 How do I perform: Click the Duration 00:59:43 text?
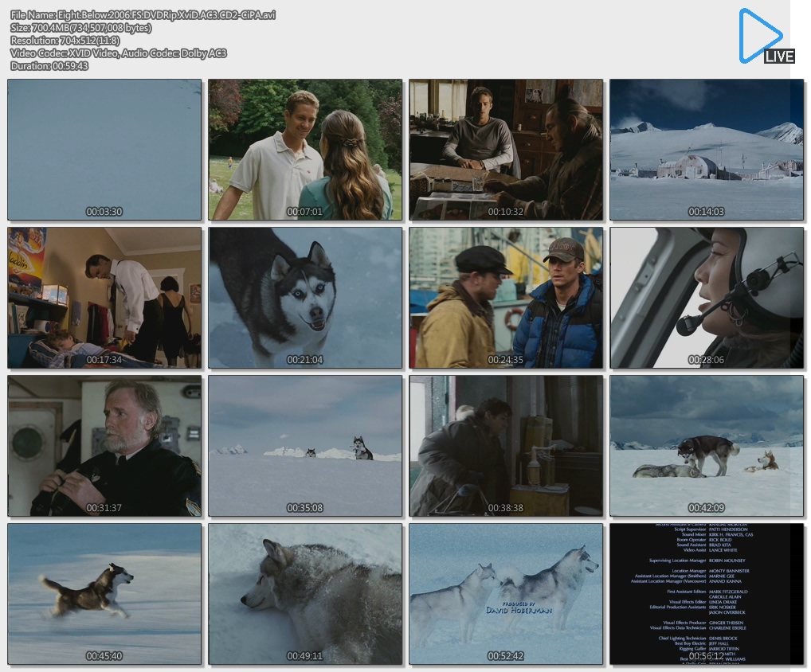click(49, 66)
